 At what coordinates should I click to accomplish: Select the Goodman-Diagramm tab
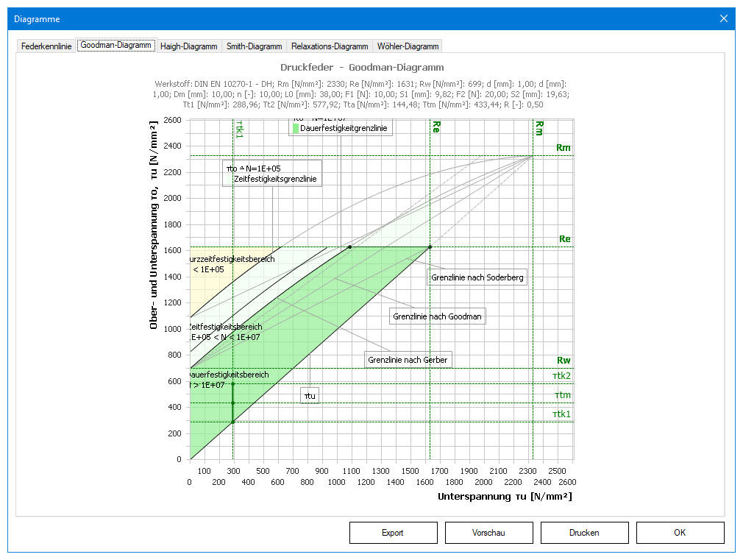[116, 45]
